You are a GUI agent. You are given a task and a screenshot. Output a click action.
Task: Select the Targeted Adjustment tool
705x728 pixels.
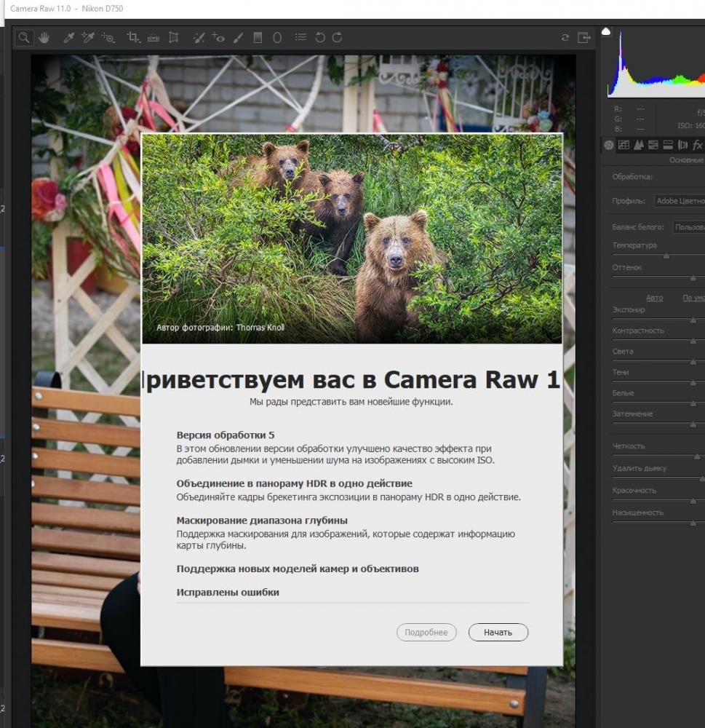(x=108, y=38)
